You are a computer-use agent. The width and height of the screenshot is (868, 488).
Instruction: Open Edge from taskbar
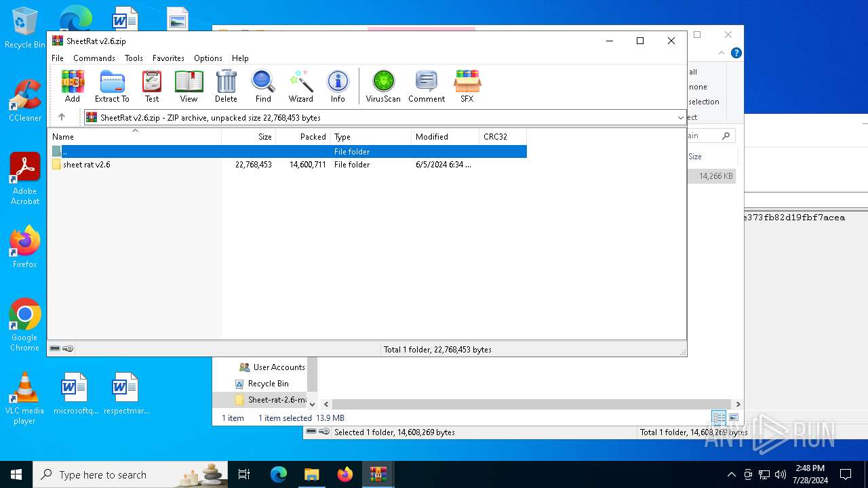[x=279, y=474]
